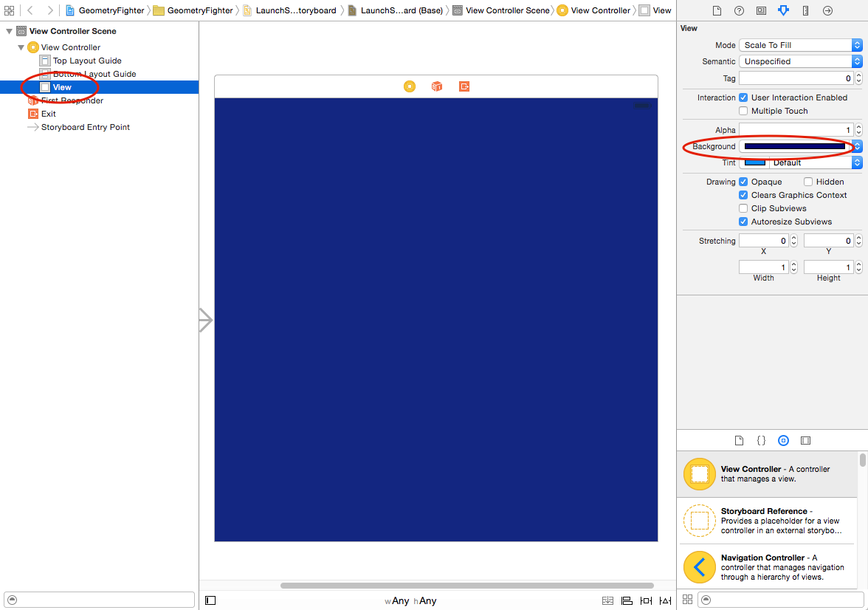Viewport: 868px width, 610px height.
Task: Enable Multiple Touch checkbox
Action: [x=743, y=111]
